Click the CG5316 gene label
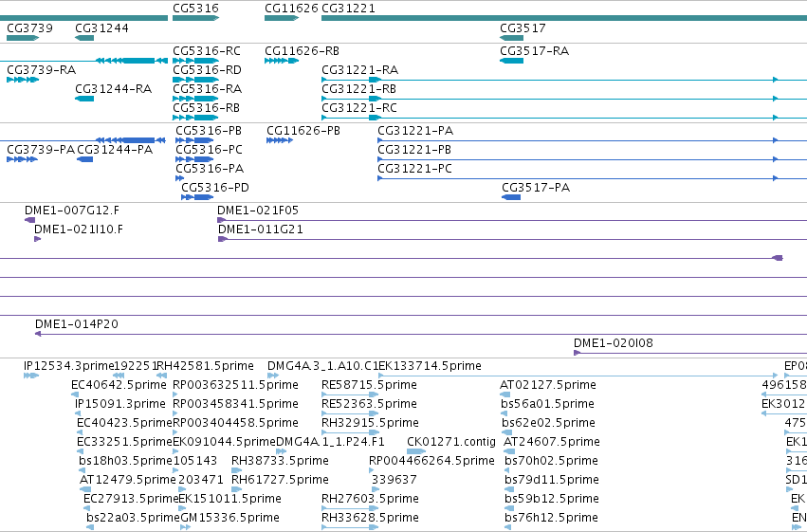This screenshot has height=532, width=807. 195,9
